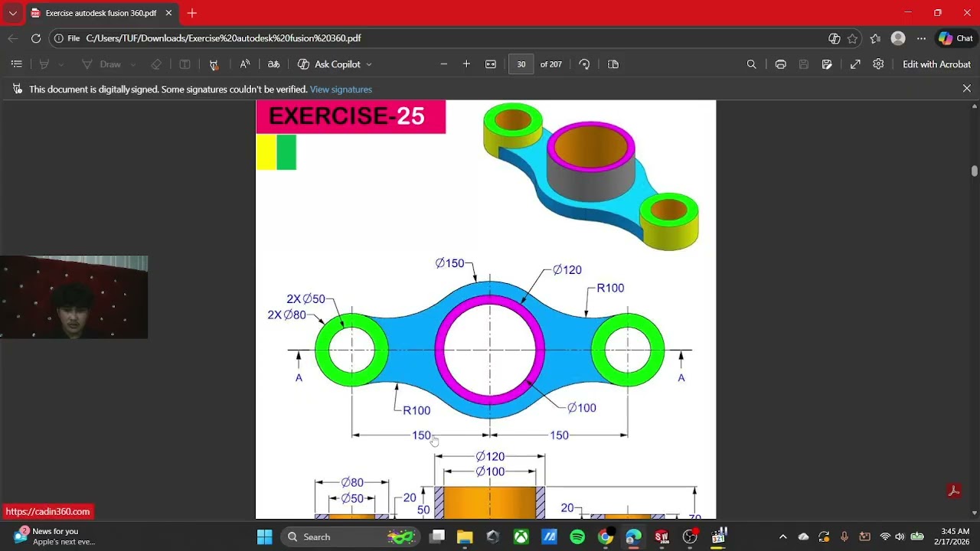Enter full screen mode
This screenshot has height=551, width=980.
(x=855, y=64)
